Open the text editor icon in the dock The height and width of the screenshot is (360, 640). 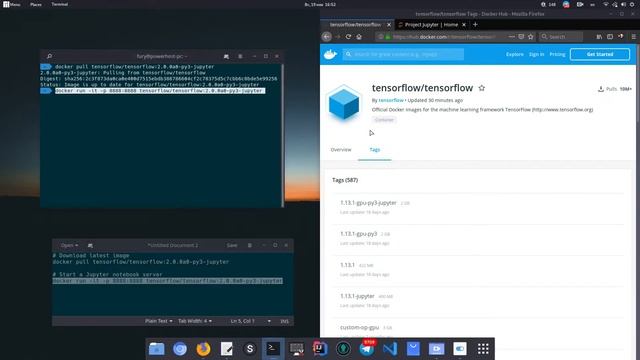[227, 349]
